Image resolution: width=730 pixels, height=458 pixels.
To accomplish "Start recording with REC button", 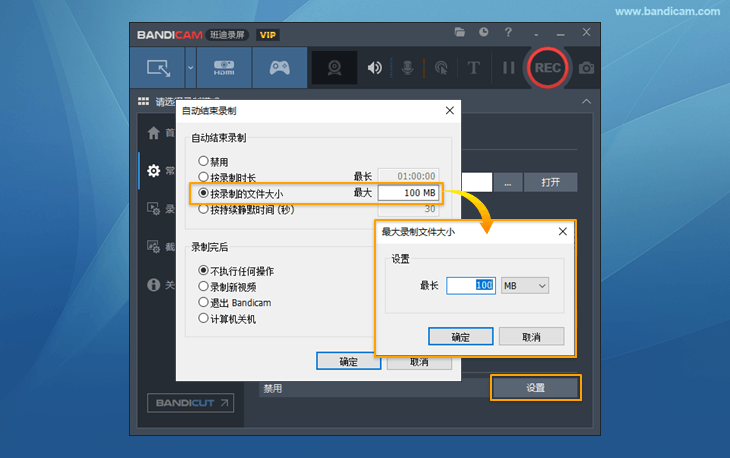I will click(548, 68).
